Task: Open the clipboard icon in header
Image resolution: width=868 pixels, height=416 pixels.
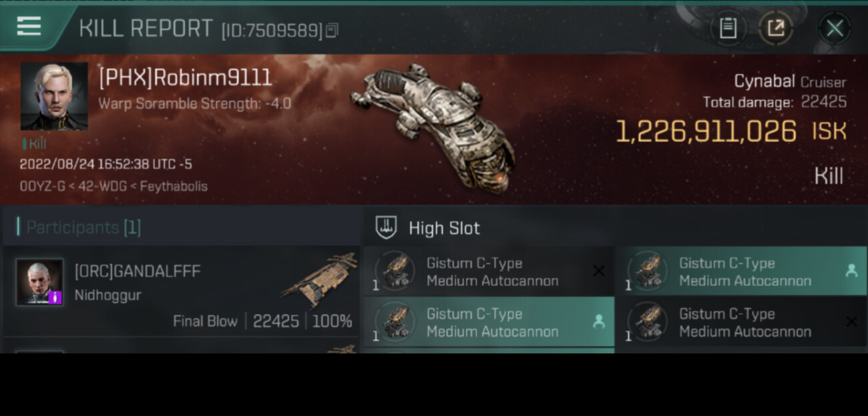Action: pyautogui.click(x=728, y=28)
